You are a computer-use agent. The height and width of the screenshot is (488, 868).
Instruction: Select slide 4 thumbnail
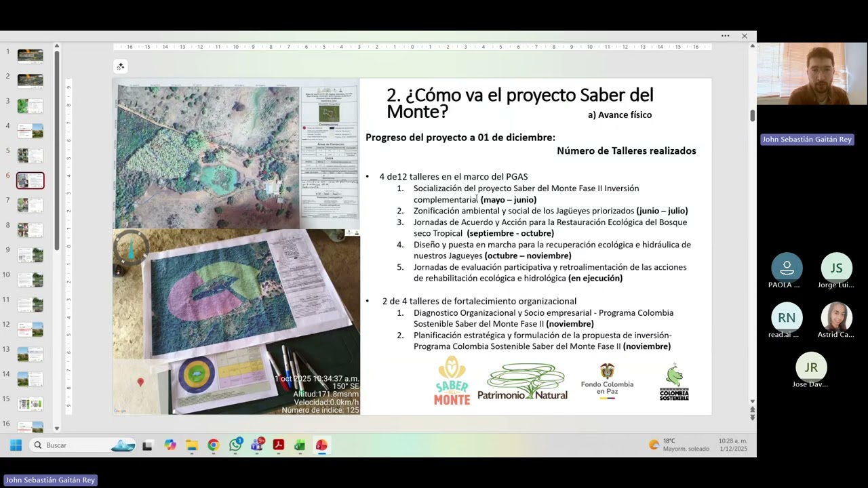tap(31, 131)
